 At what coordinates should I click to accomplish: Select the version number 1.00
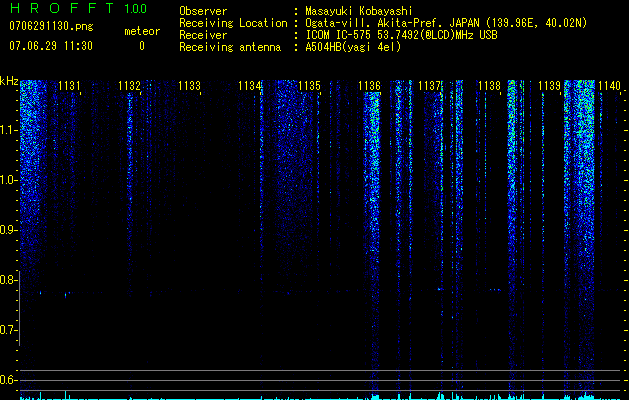(136, 9)
